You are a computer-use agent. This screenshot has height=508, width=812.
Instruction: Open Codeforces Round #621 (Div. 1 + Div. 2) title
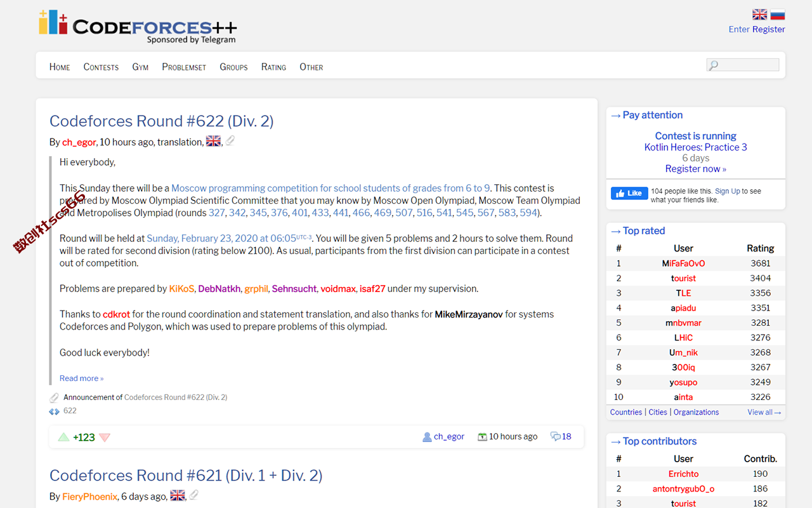[186, 475]
